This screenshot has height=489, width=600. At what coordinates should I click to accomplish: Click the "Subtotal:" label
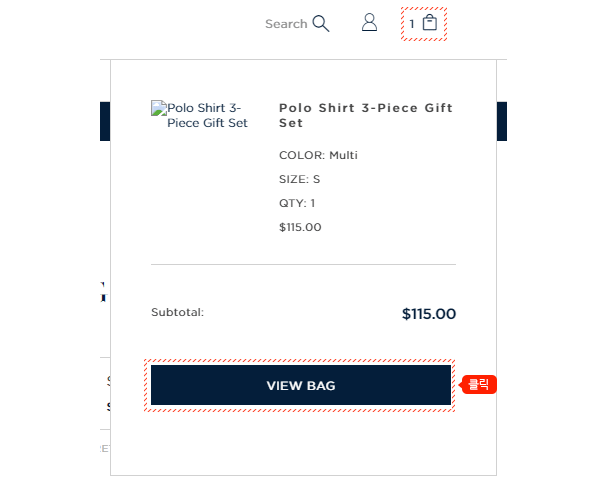click(177, 312)
